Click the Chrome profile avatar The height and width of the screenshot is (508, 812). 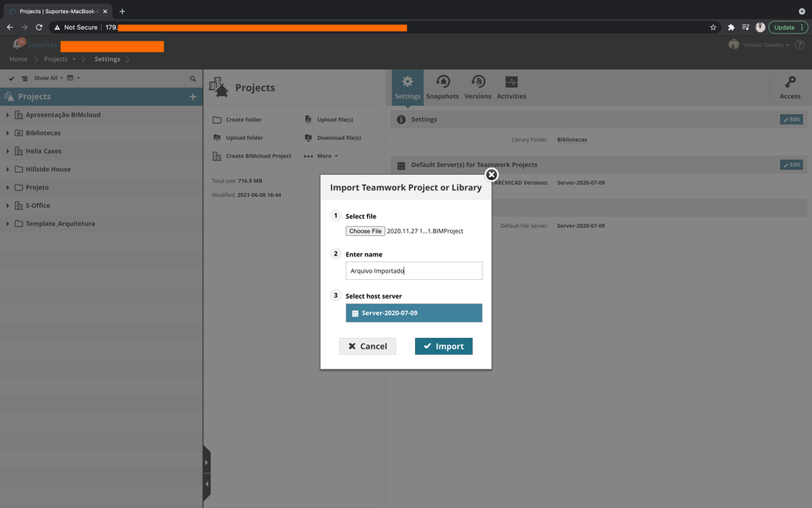point(760,28)
